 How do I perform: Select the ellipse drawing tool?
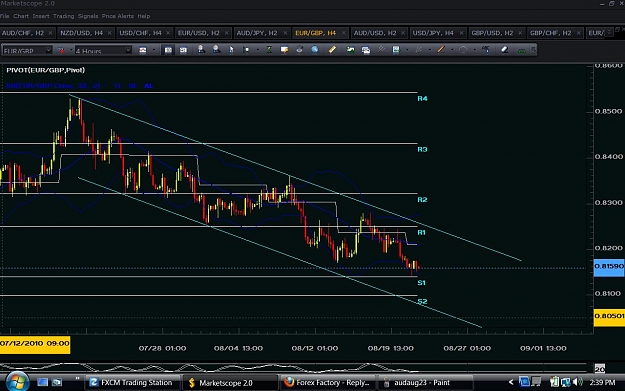(463, 50)
